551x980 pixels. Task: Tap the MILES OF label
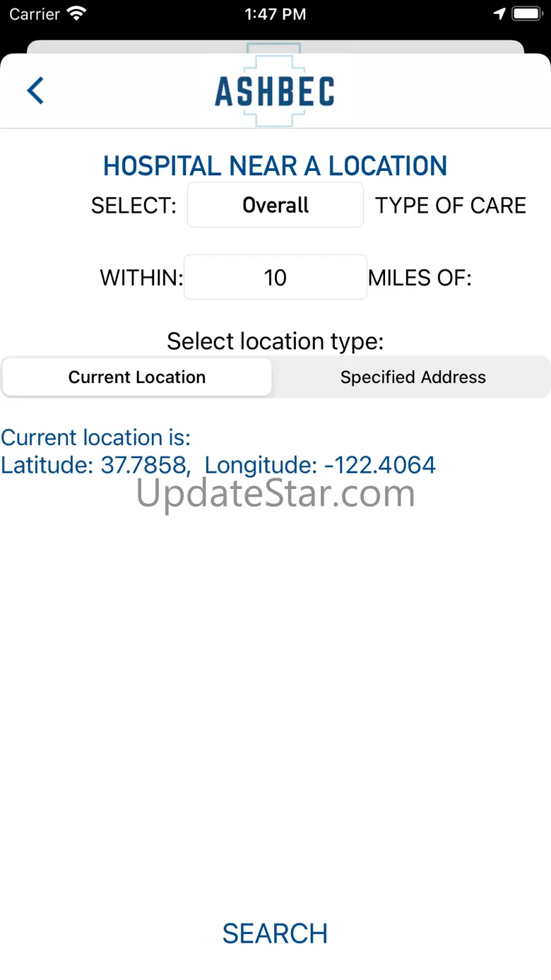pyautogui.click(x=420, y=278)
